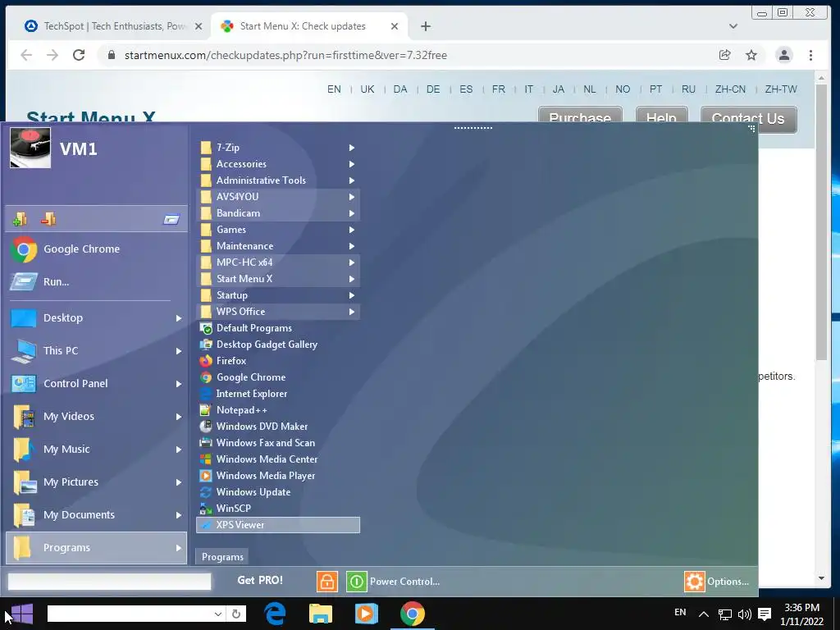Image resolution: width=840 pixels, height=630 pixels.
Task: Launch Windows Media Center
Action: pyautogui.click(x=278, y=459)
